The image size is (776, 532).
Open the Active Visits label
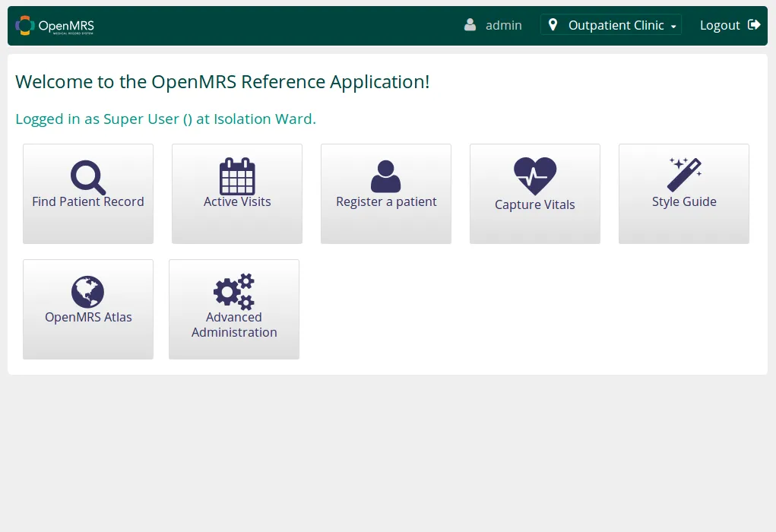click(237, 202)
